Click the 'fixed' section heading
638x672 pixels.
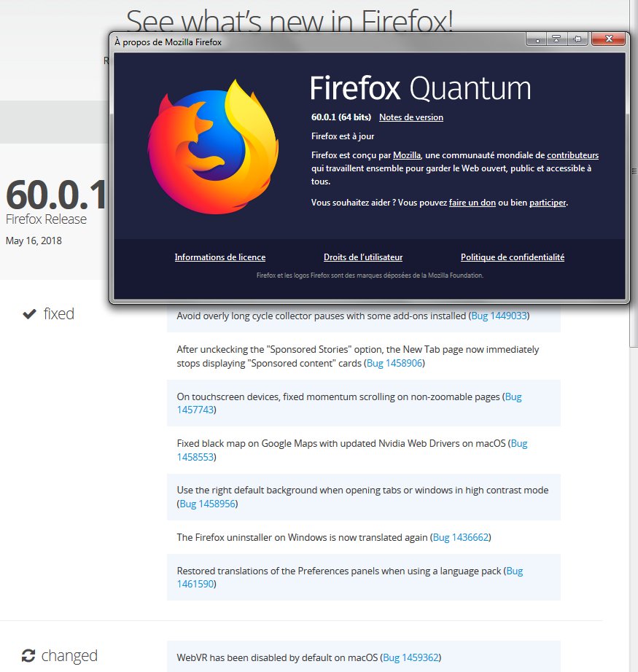coord(59,313)
